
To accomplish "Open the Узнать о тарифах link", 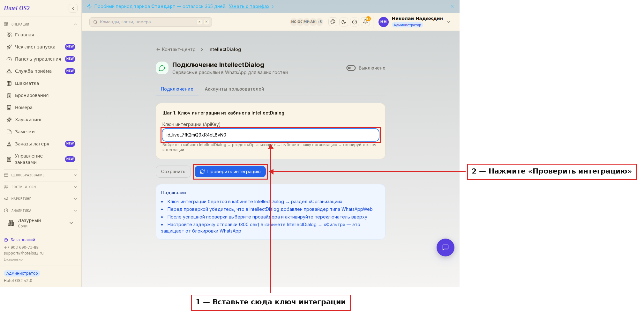I will (249, 6).
